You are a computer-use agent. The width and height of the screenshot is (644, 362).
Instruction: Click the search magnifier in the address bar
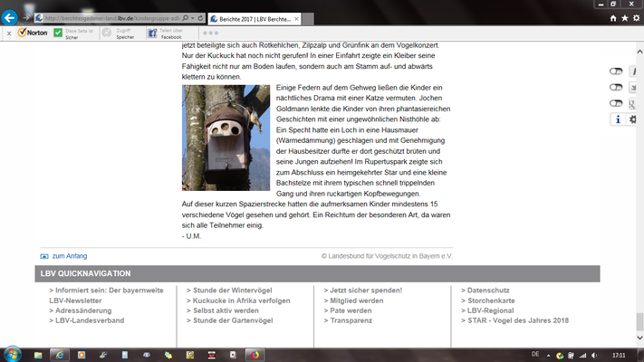(186, 18)
